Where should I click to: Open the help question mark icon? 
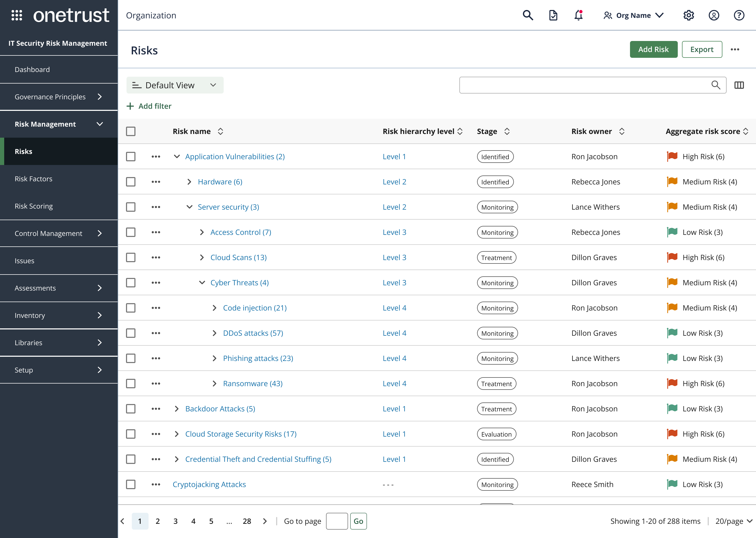(x=739, y=15)
